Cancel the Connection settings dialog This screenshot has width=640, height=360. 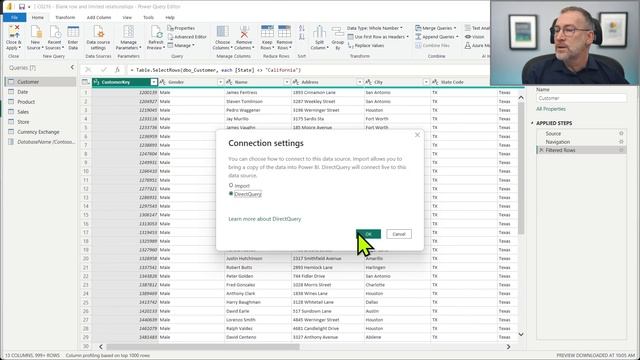[399, 234]
